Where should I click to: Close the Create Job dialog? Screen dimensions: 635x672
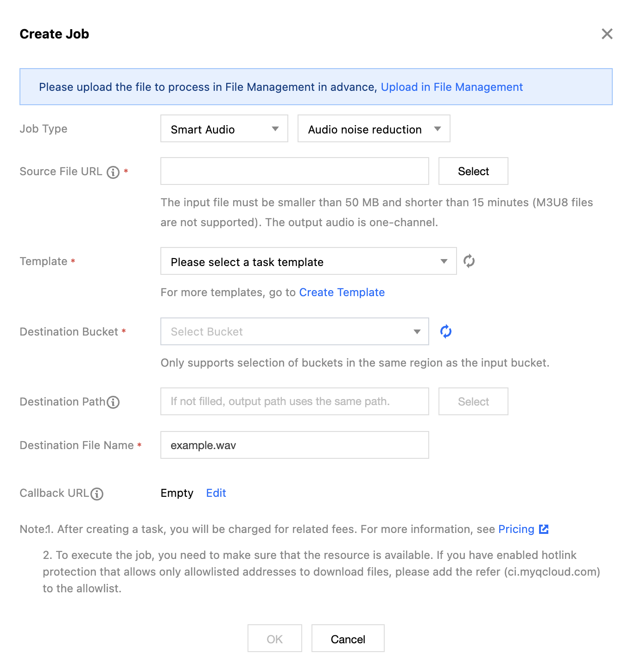(x=607, y=34)
